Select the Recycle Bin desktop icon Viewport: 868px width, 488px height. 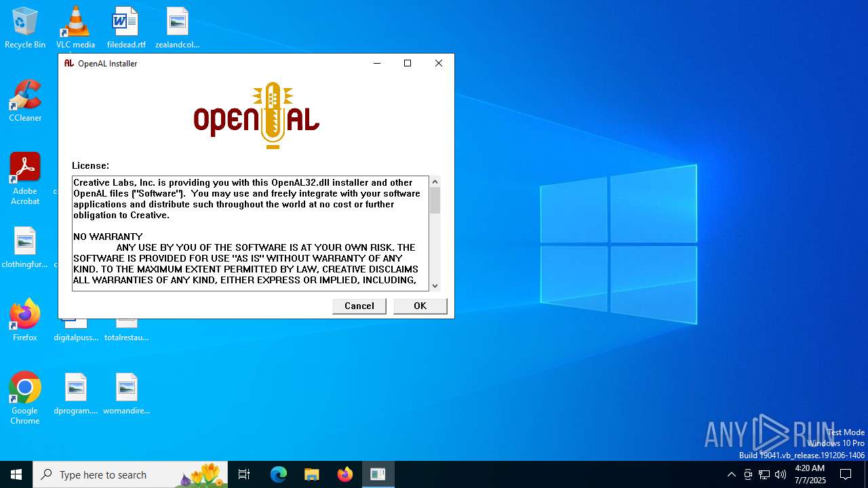(x=25, y=28)
